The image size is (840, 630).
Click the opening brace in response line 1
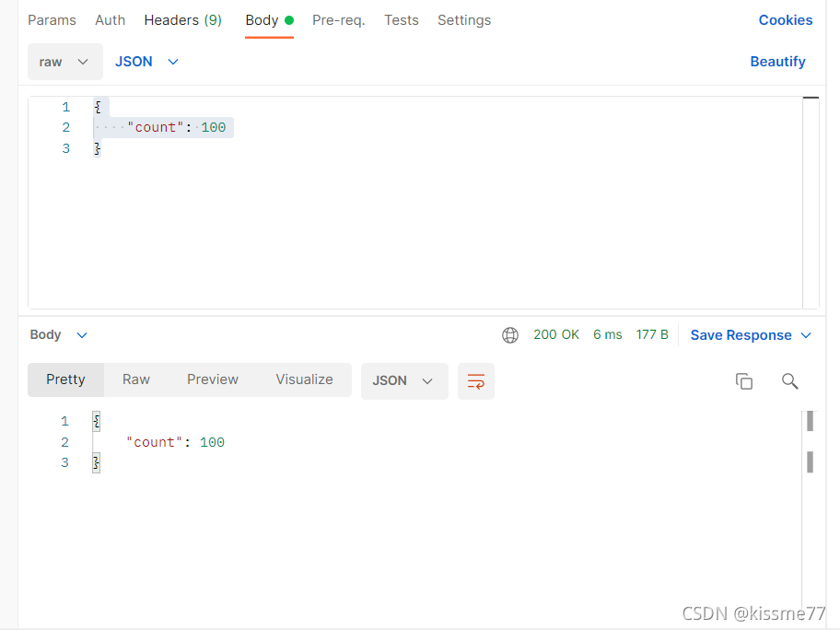pos(97,422)
